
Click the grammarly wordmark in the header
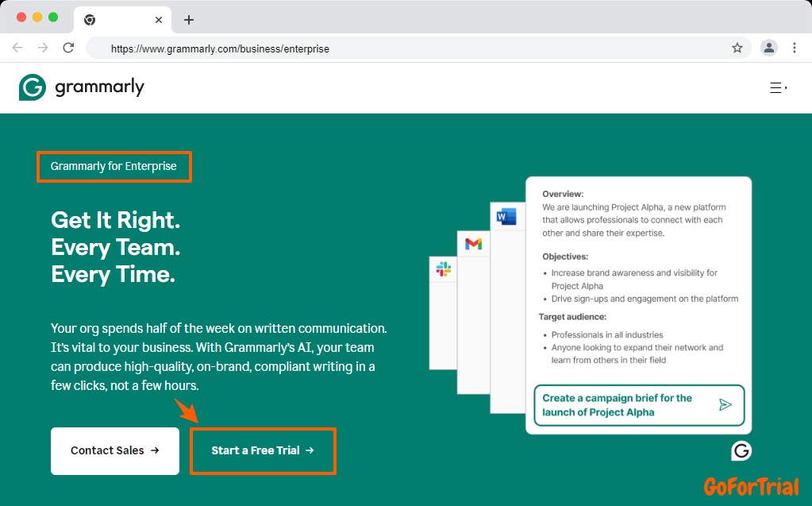(99, 87)
